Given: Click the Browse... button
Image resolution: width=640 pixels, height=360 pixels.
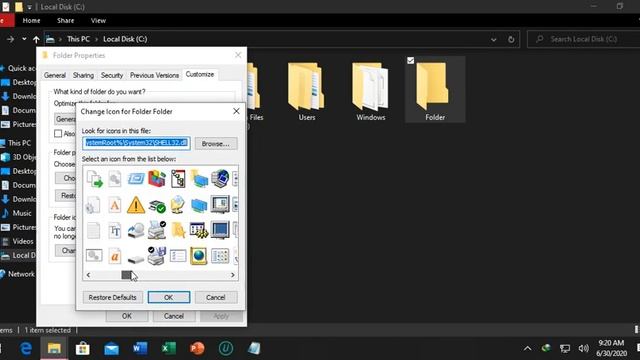Looking at the screenshot, I should (216, 144).
